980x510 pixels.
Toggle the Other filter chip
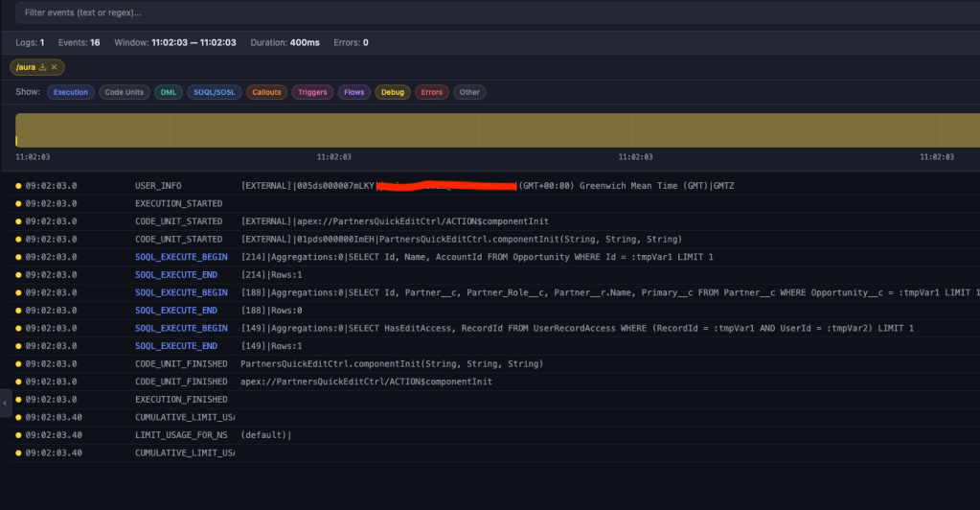coord(469,92)
